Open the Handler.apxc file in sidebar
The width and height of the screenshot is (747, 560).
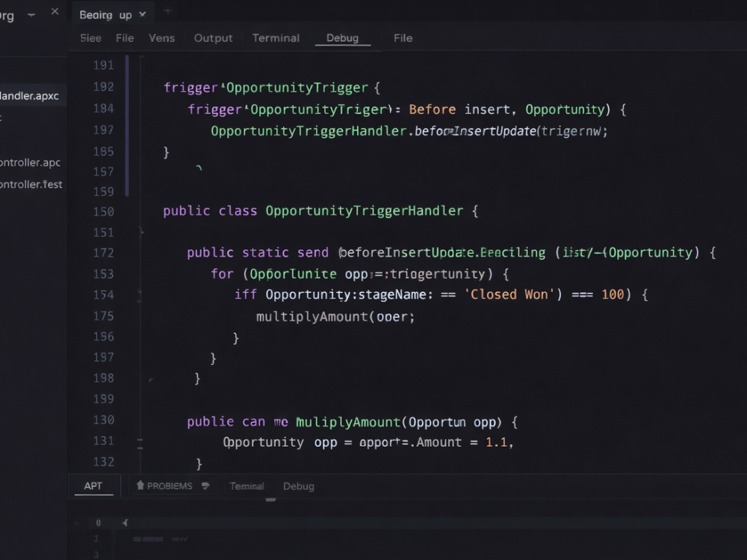click(30, 96)
